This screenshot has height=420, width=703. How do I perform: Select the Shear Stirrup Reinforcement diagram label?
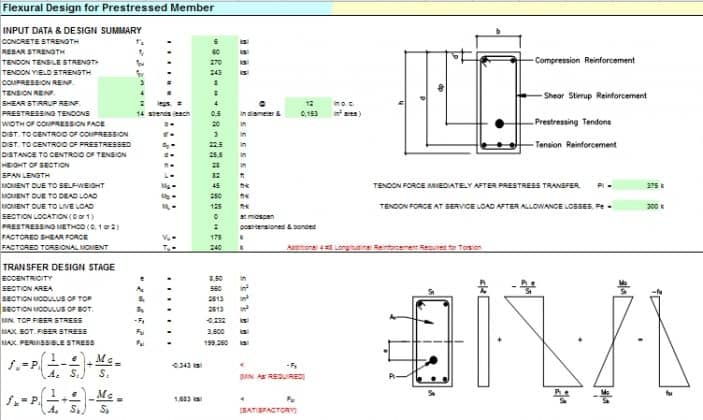595,95
